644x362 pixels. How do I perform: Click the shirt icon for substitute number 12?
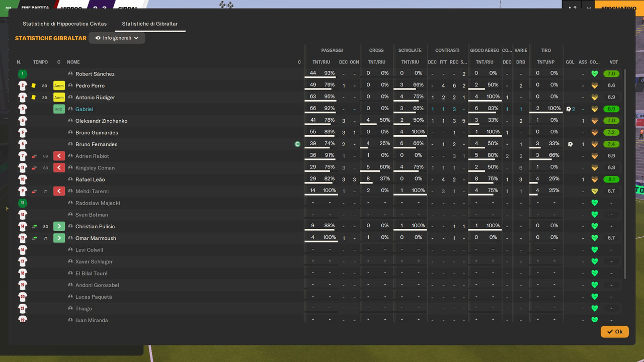(22, 203)
